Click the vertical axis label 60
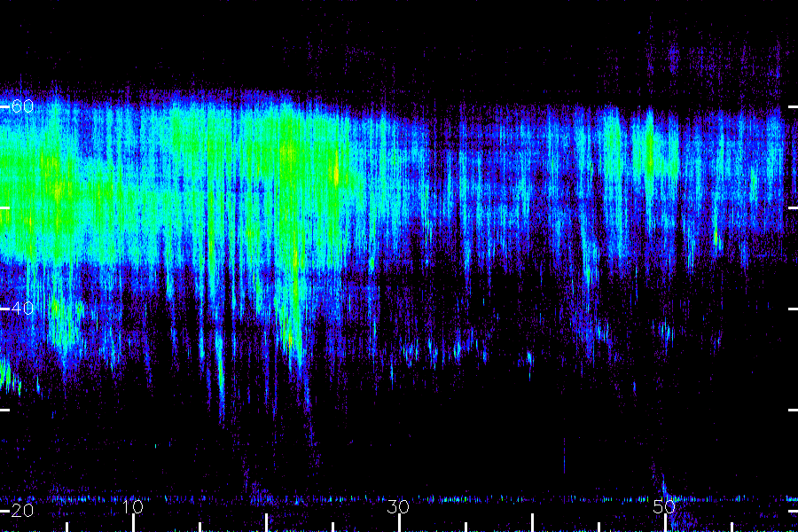 point(22,106)
